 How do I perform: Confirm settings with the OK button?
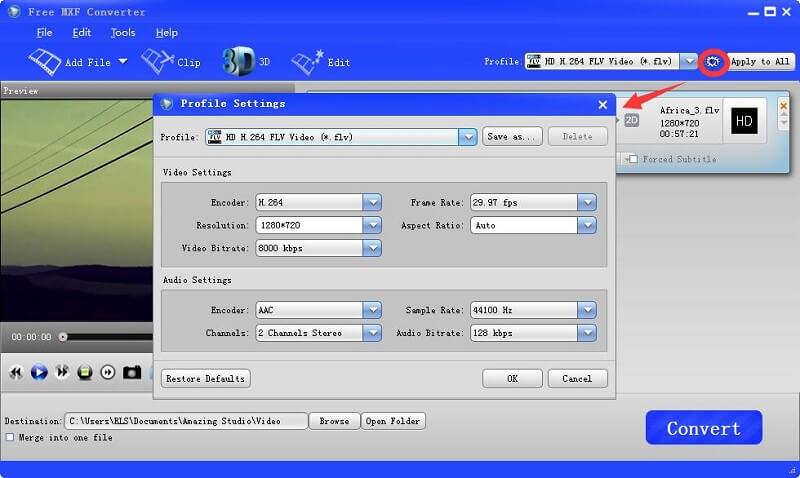click(x=512, y=379)
